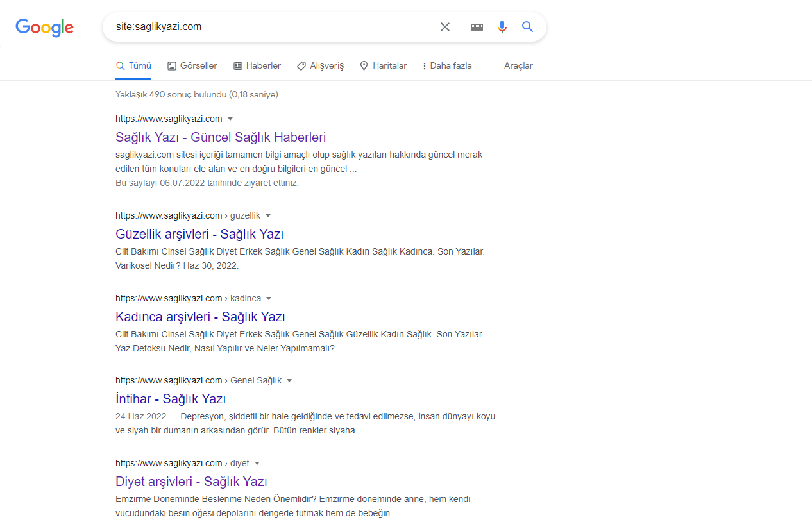Focus the search input containing site:saglikyazi.com
This screenshot has width=812, height=529.
tap(273, 27)
